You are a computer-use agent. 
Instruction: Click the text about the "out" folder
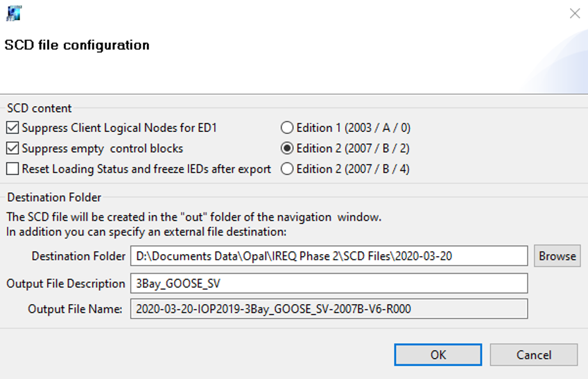click(194, 217)
